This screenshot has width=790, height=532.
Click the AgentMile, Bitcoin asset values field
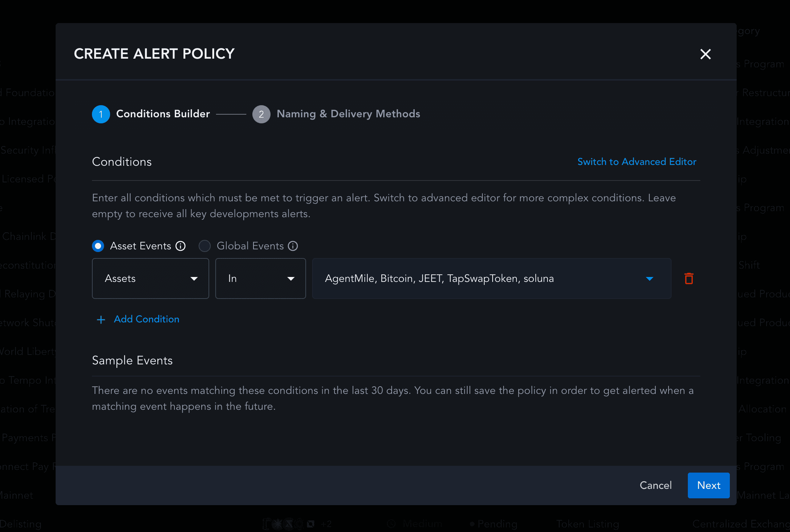439,278
